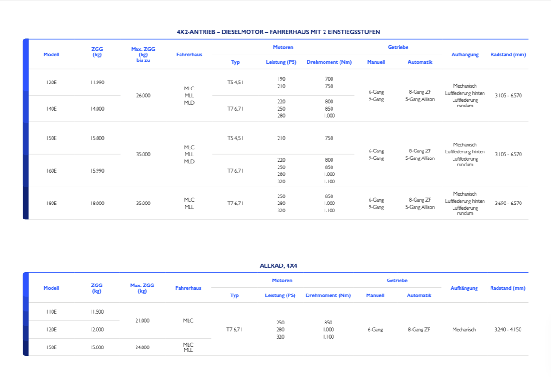Click the 15.990 ZGG value
This screenshot has width=551, height=392.
pyautogui.click(x=97, y=171)
